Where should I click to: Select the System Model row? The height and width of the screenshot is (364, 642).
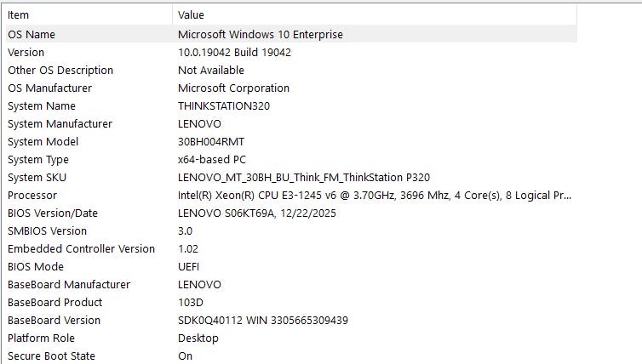[291, 141]
